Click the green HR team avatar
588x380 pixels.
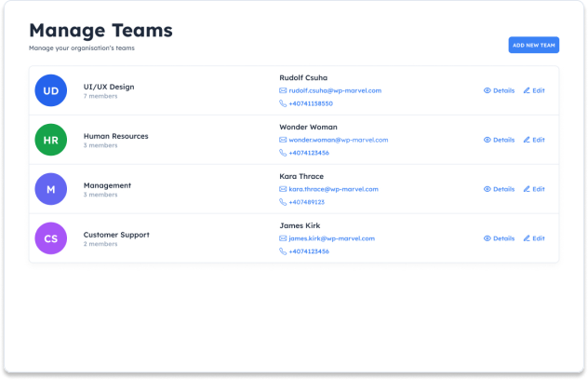50,140
